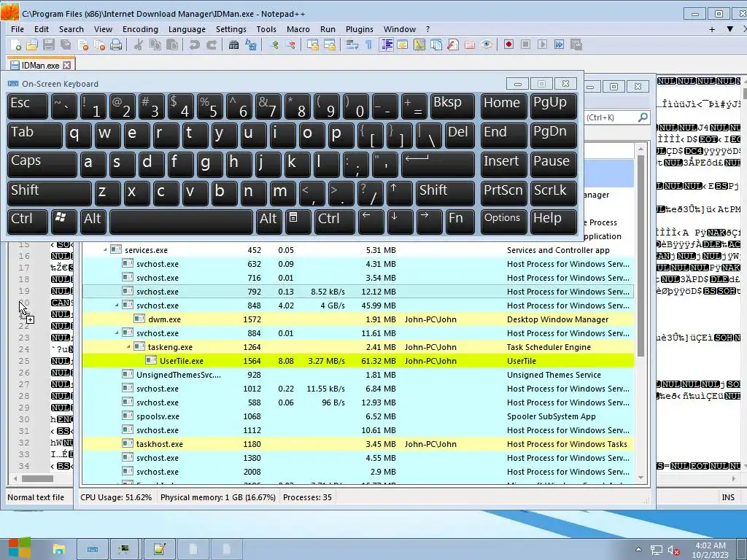Collapse svchost.exe PID 848 node
The image size is (747, 560).
pos(117,306)
